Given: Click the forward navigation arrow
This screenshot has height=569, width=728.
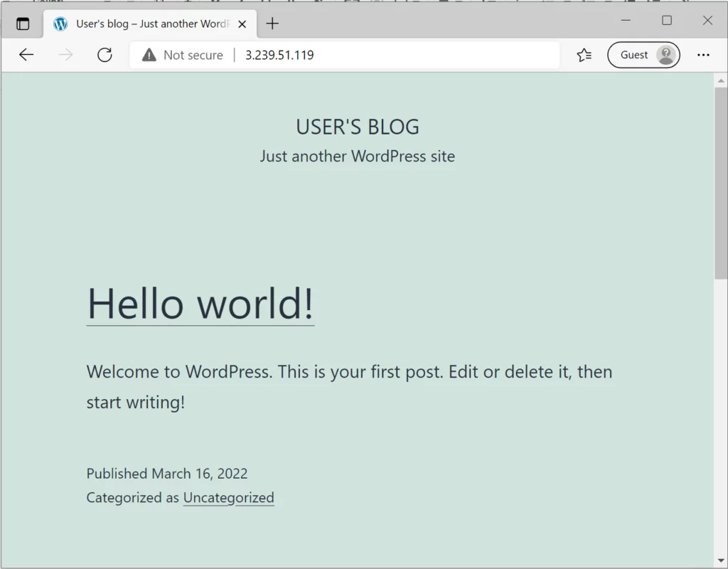Looking at the screenshot, I should (65, 55).
